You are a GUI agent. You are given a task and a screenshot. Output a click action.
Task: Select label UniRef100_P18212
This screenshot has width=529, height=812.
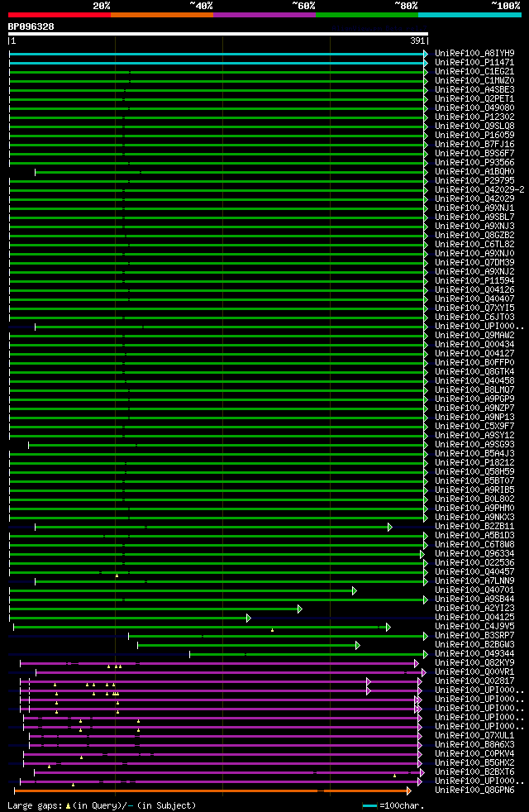[x=474, y=462]
